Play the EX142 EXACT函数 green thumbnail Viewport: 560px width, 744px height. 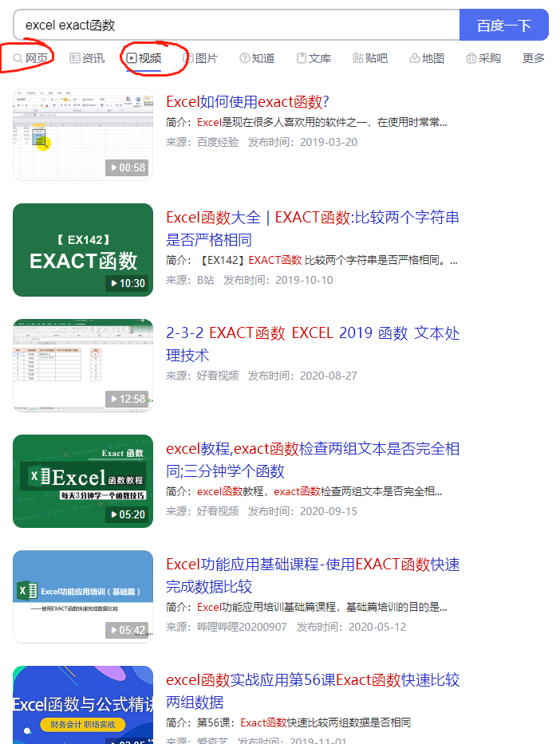(83, 250)
